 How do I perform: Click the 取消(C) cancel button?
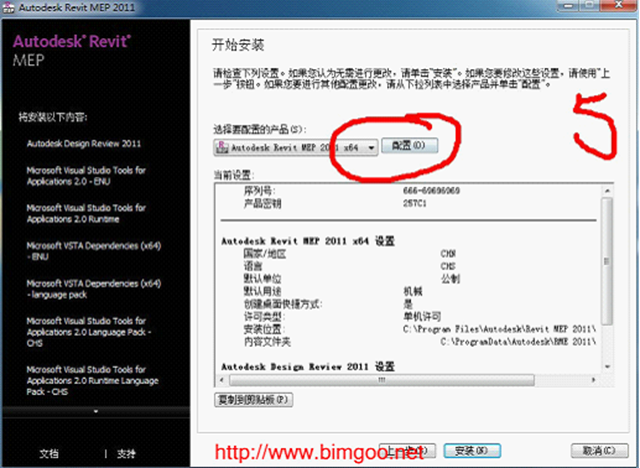[x=599, y=451]
